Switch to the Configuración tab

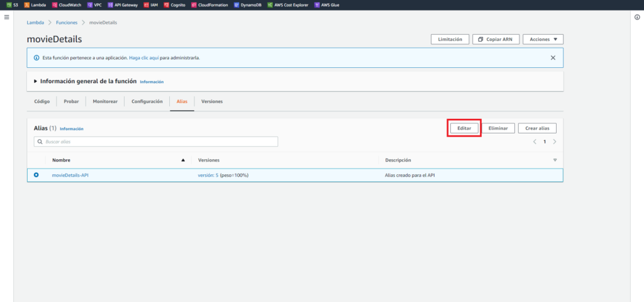pyautogui.click(x=147, y=101)
